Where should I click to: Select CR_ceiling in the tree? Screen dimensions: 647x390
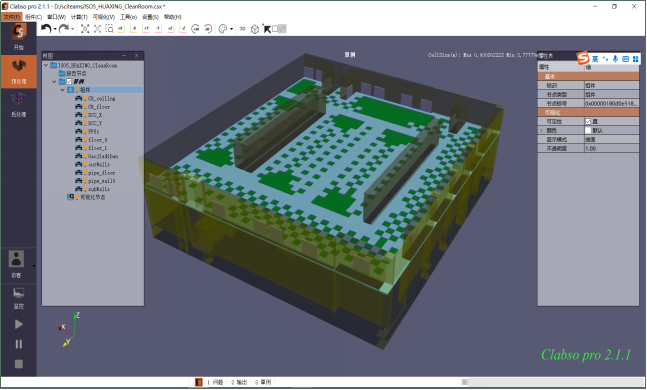tap(102, 98)
